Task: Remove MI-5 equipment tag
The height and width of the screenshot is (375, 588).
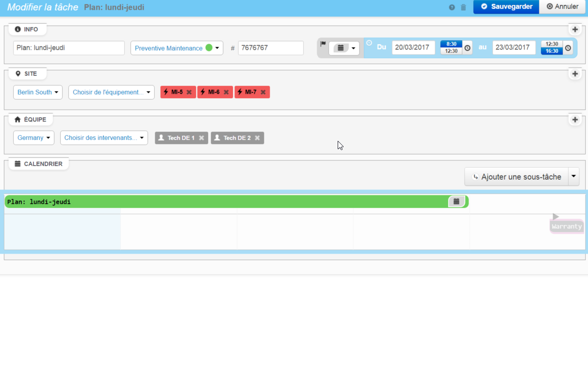Action: click(x=189, y=92)
